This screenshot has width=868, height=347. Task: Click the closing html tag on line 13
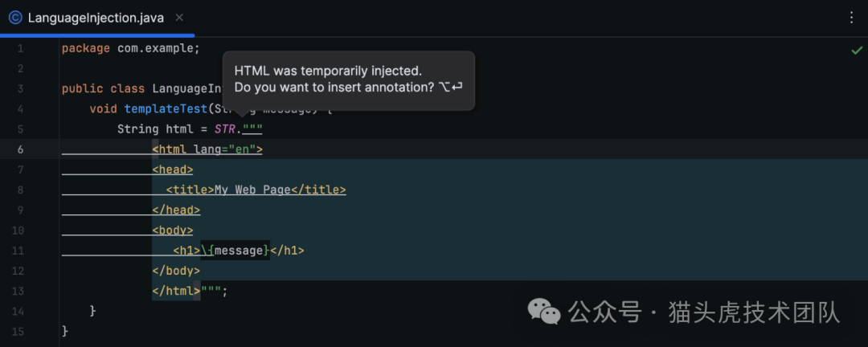coord(176,291)
